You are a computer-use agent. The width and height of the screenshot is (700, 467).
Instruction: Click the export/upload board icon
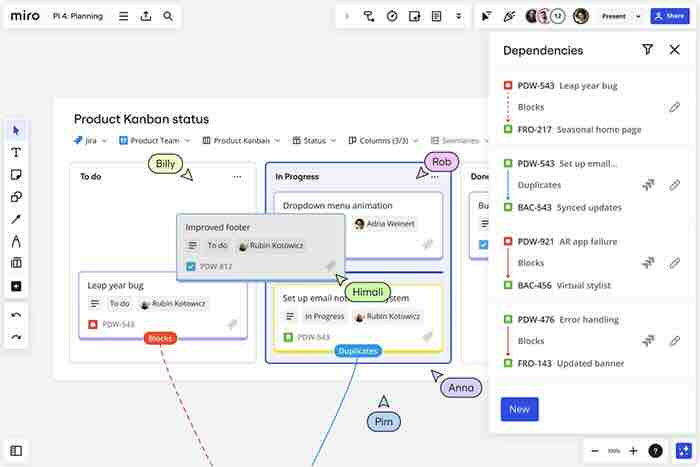click(146, 16)
